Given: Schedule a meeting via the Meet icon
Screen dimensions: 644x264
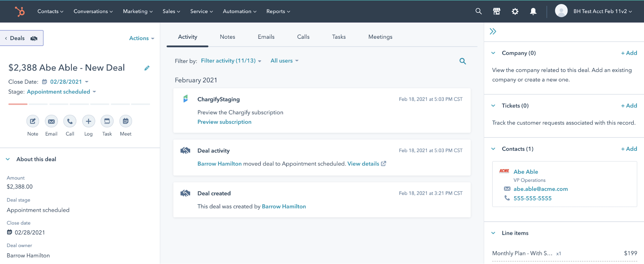Looking at the screenshot, I should [126, 121].
